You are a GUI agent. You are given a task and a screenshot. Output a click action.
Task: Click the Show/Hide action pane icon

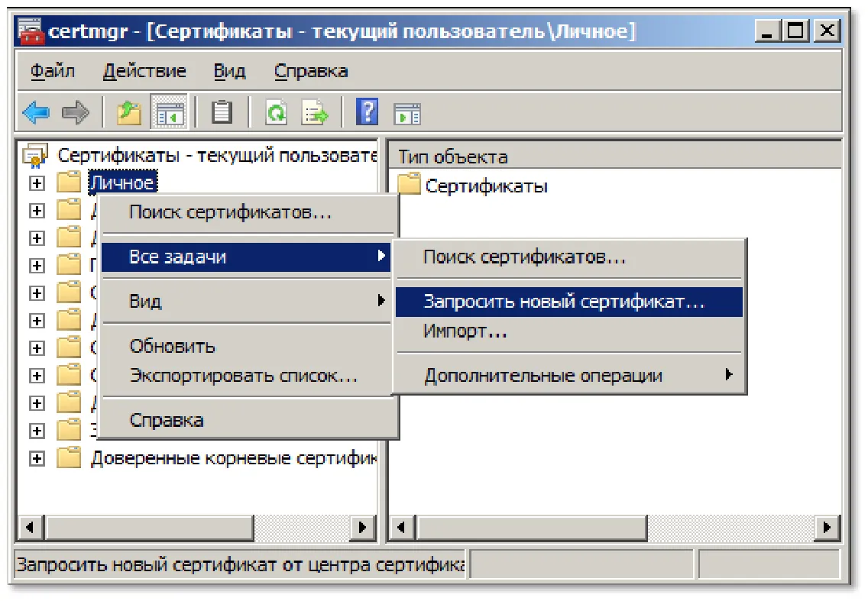(407, 114)
